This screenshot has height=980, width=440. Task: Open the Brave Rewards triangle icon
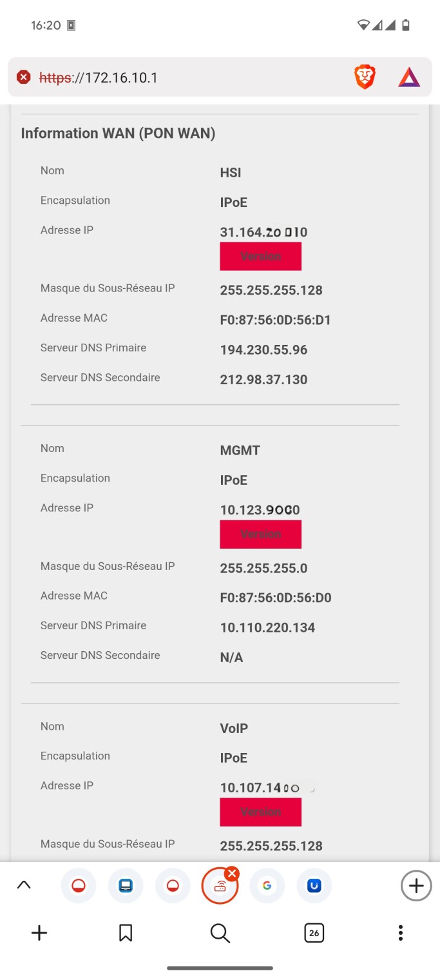coord(409,78)
